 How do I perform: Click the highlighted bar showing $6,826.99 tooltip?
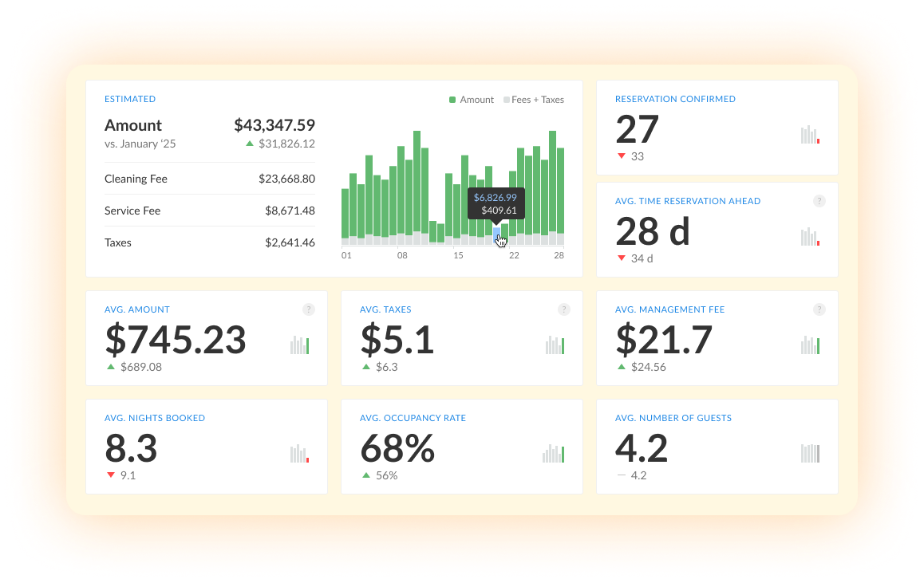[498, 234]
